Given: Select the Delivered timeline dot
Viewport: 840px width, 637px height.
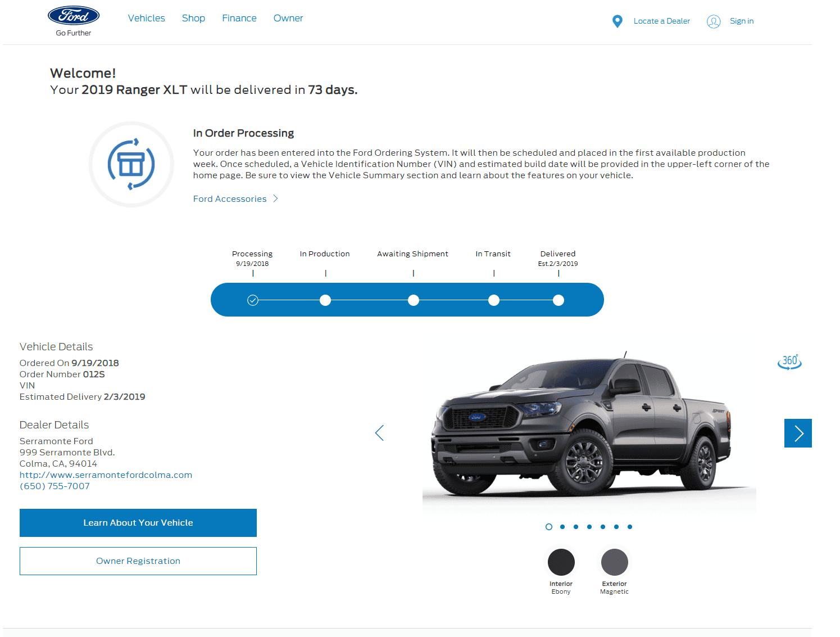Looking at the screenshot, I should pos(559,300).
